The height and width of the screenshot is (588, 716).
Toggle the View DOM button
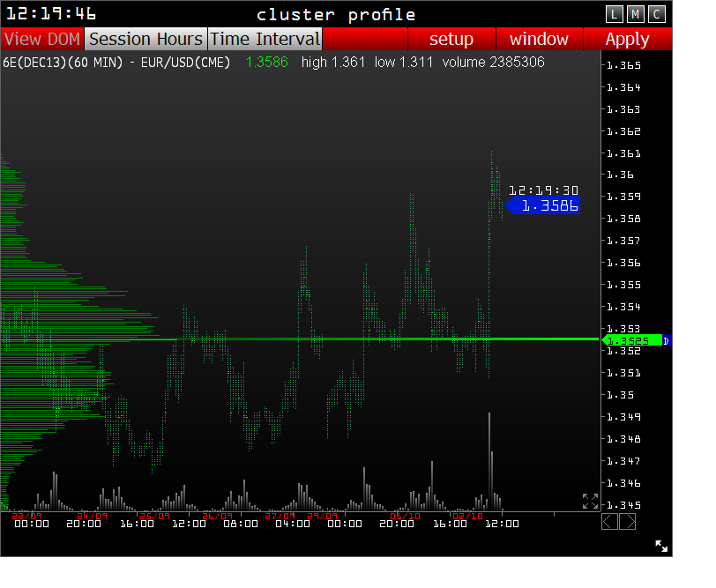click(42, 39)
